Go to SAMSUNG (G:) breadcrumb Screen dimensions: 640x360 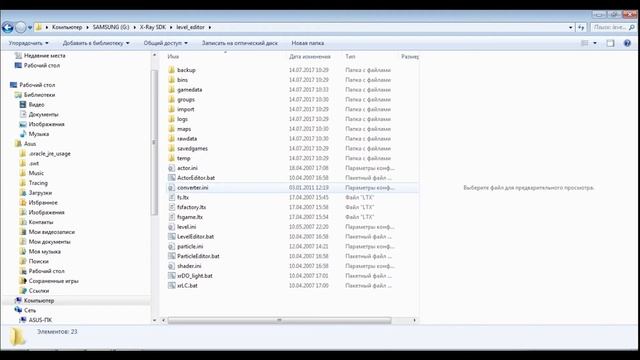[111, 27]
